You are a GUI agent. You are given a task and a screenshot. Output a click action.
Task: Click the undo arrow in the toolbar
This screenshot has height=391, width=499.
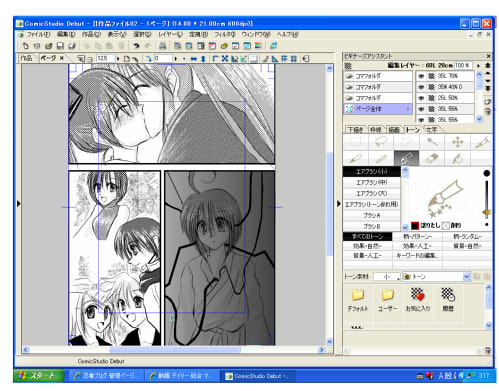pyautogui.click(x=136, y=46)
